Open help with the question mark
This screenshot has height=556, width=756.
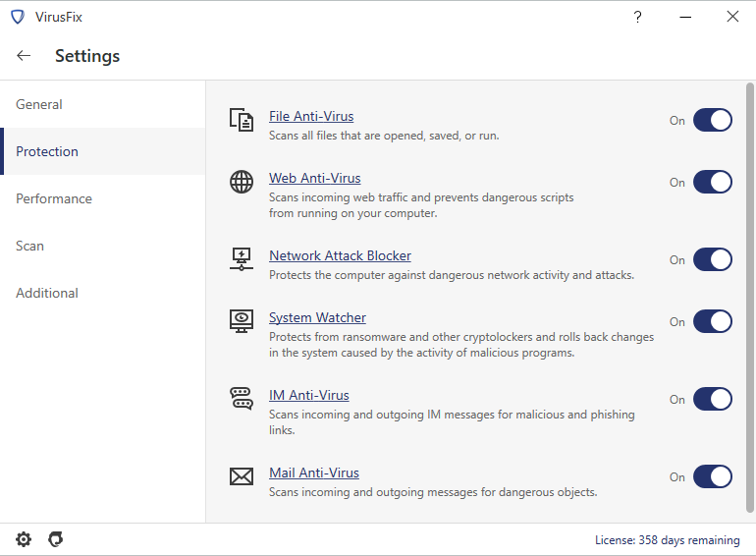pyautogui.click(x=637, y=17)
